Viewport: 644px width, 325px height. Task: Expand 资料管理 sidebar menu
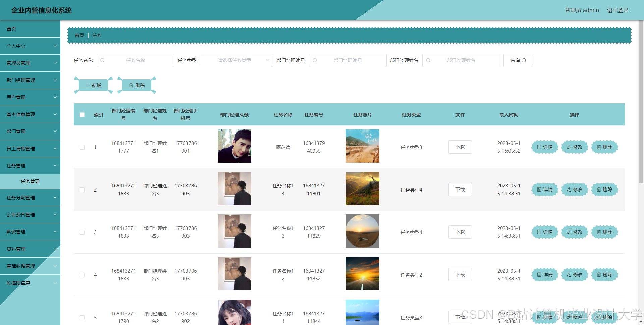[x=30, y=249]
